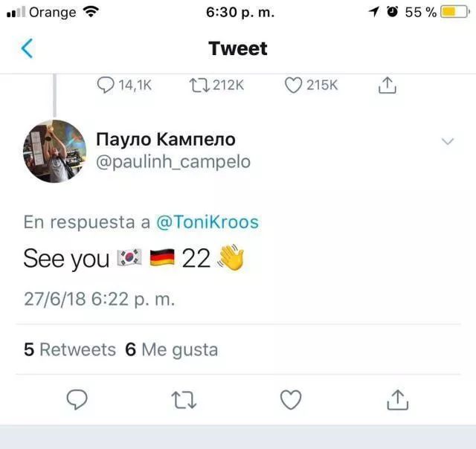Screen dimensions: 476x449
Task: Open the @ToniKroos mention link
Action: point(207,222)
